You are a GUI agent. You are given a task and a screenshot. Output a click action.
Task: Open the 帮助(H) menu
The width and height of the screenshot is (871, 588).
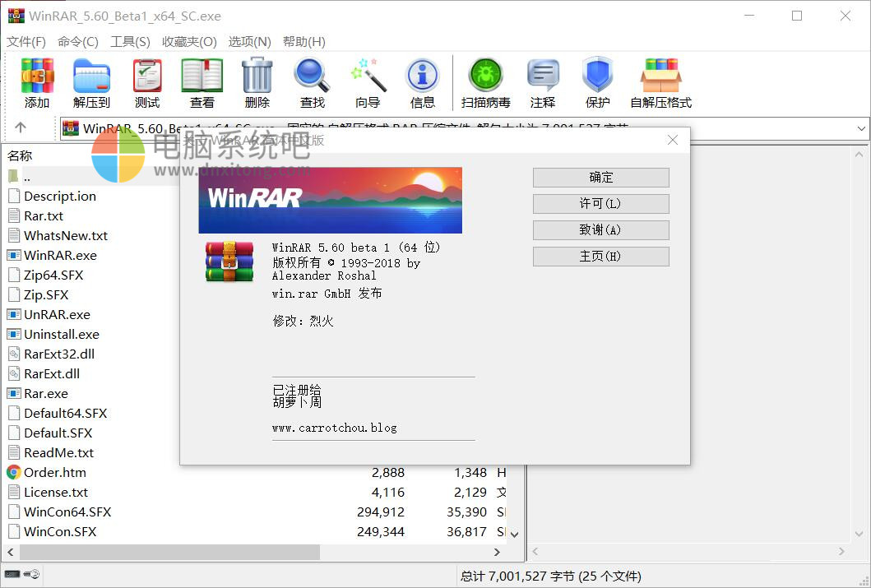303,42
